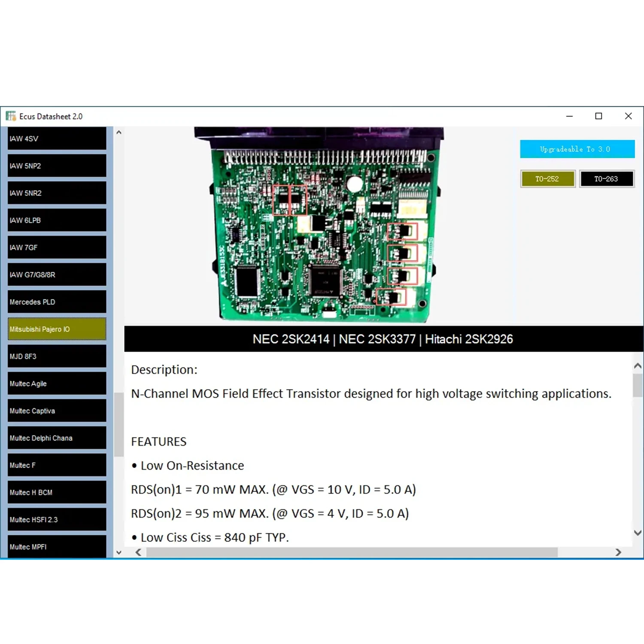Select Mercedes PLD ECU

click(x=57, y=302)
